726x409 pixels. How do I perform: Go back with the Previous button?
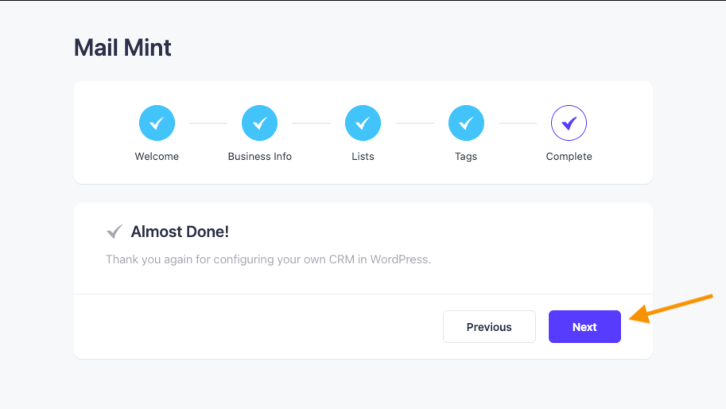489,327
